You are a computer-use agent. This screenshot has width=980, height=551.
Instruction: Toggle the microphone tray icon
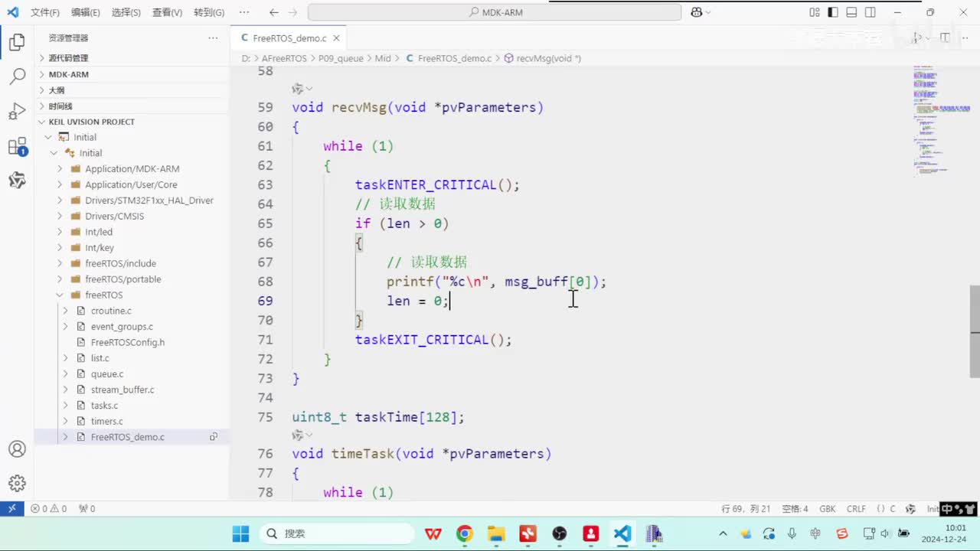click(x=792, y=533)
